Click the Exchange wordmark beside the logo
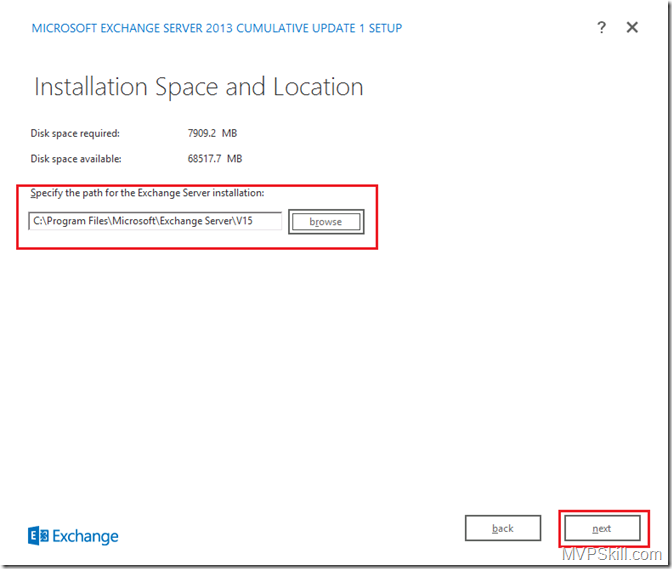Image resolution: width=672 pixels, height=569 pixels. pyautogui.click(x=84, y=537)
